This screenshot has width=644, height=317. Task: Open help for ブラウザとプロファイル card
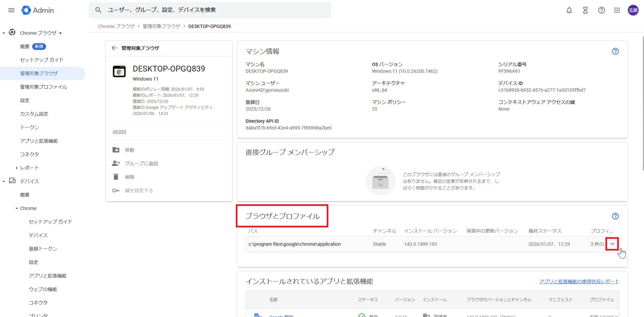click(x=615, y=216)
